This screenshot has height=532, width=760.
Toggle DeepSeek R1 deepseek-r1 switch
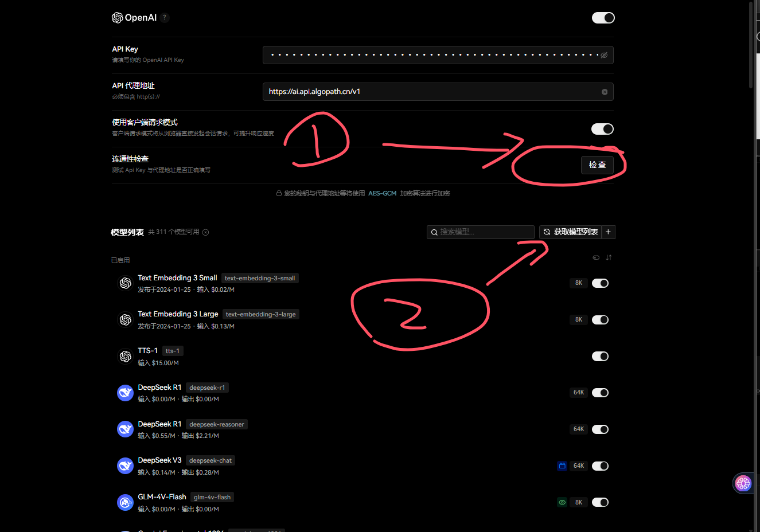(x=600, y=393)
